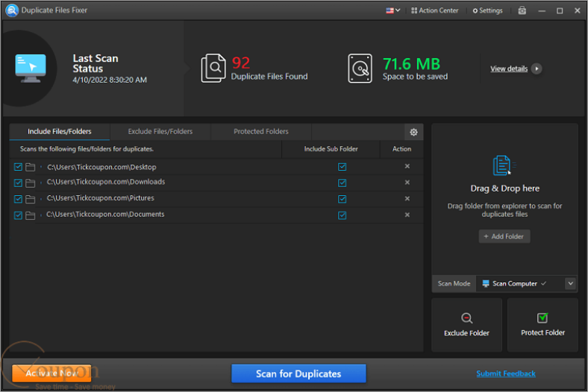The width and height of the screenshot is (588, 392).
Task: Click the 92 duplicate files count
Action: click(x=241, y=63)
